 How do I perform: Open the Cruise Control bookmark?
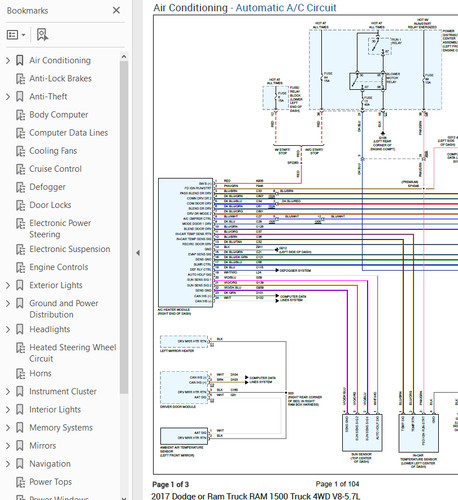[x=55, y=169]
